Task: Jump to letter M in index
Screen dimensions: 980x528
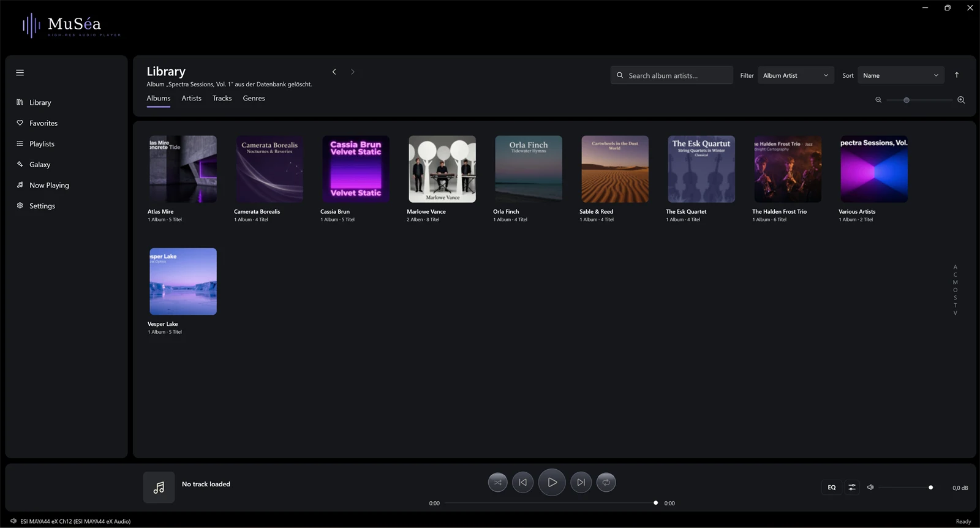Action: pyautogui.click(x=955, y=282)
